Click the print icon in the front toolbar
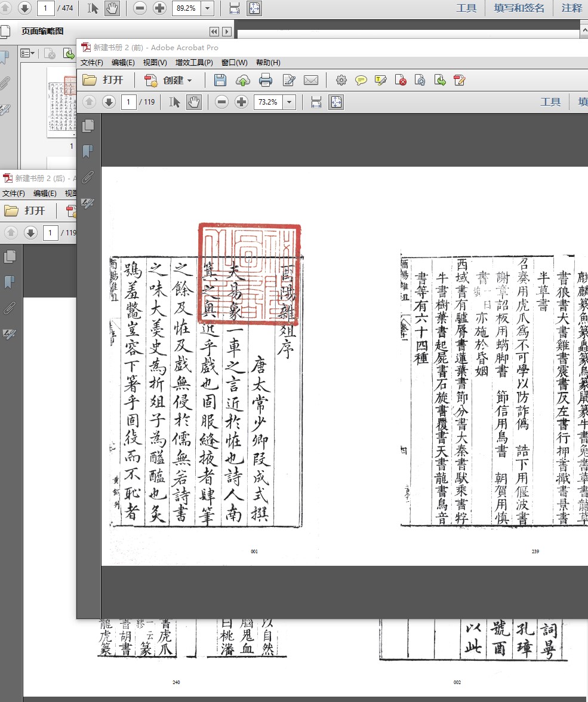 pyautogui.click(x=266, y=80)
